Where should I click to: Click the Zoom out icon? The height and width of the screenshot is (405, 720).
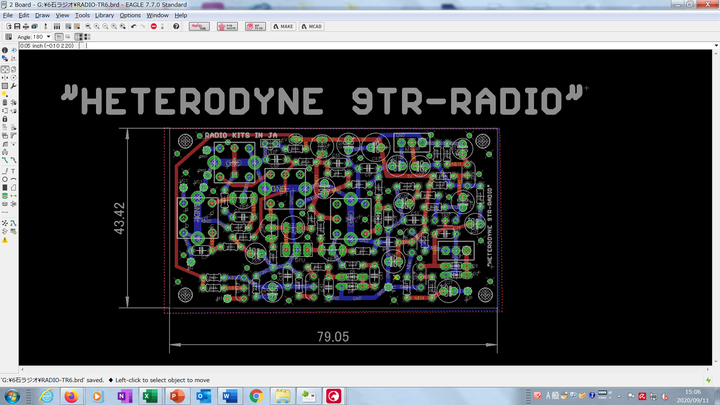click(105, 26)
